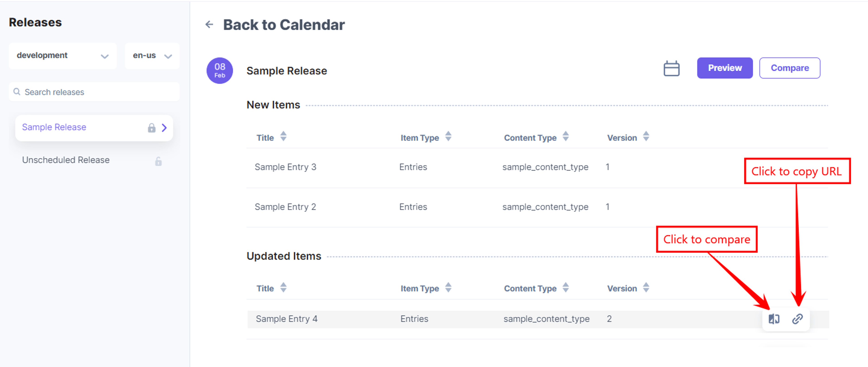Expand Sample Release with chevron arrow
Screen dimensions: 868x367
pyautogui.click(x=164, y=128)
